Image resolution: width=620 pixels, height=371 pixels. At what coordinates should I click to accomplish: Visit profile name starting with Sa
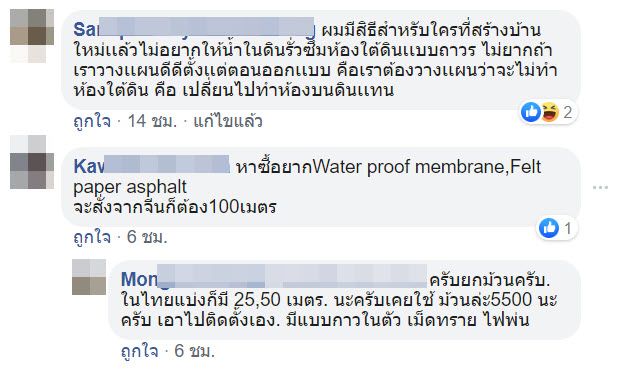point(194,29)
